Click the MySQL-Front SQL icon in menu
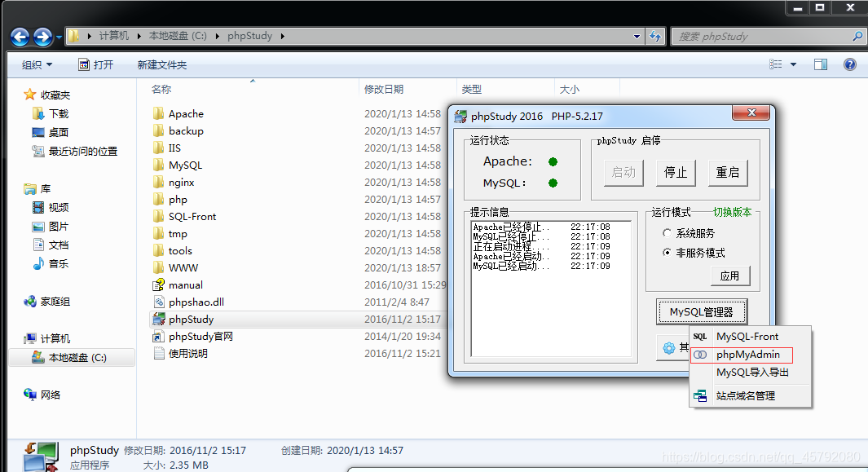Screen dimensions: 868x472 [x=700, y=337]
